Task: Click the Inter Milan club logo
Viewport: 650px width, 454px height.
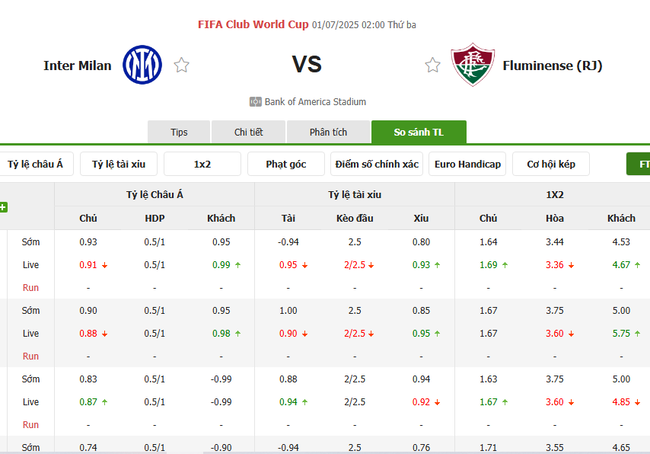Action: 142,65
